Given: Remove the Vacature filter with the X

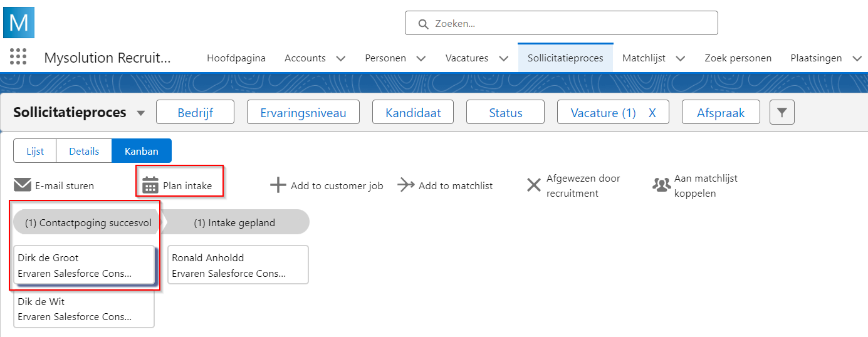Looking at the screenshot, I should (652, 113).
